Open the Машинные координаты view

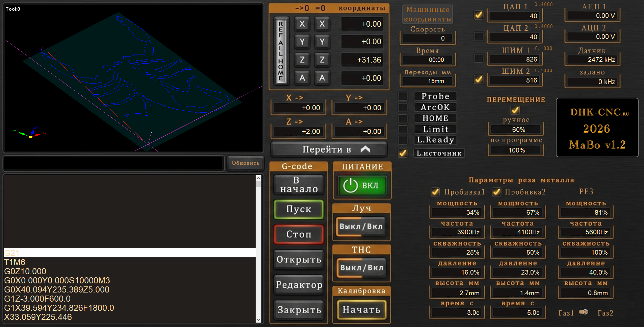pos(428,14)
